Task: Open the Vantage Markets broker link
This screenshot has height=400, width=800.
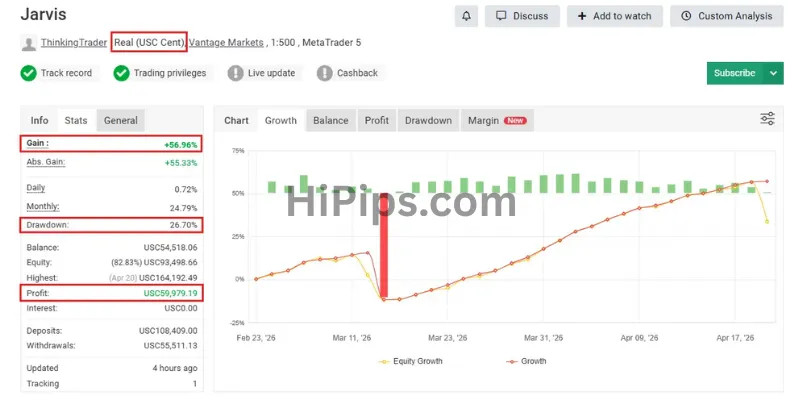Action: [x=226, y=43]
